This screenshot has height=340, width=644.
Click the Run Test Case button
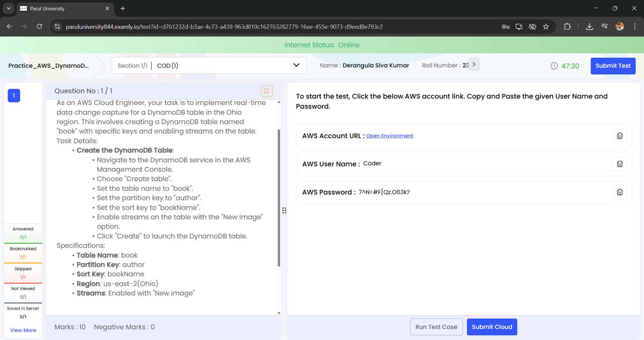[x=436, y=327]
